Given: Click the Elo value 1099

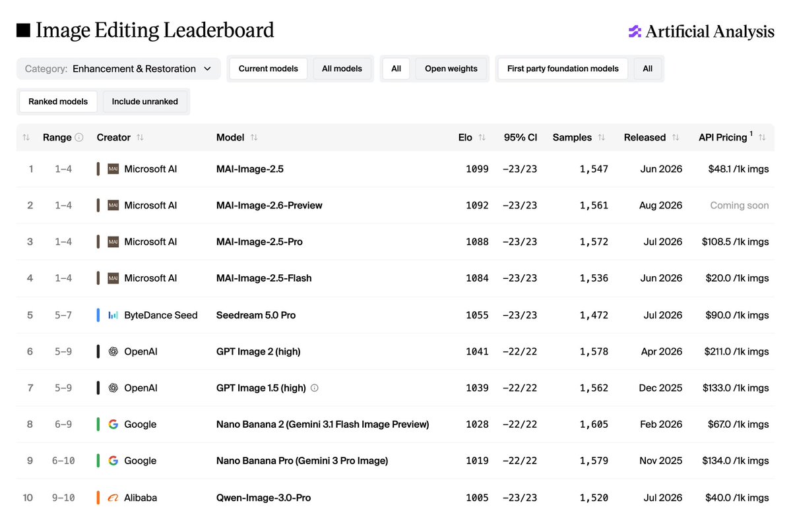Looking at the screenshot, I should (x=477, y=169).
